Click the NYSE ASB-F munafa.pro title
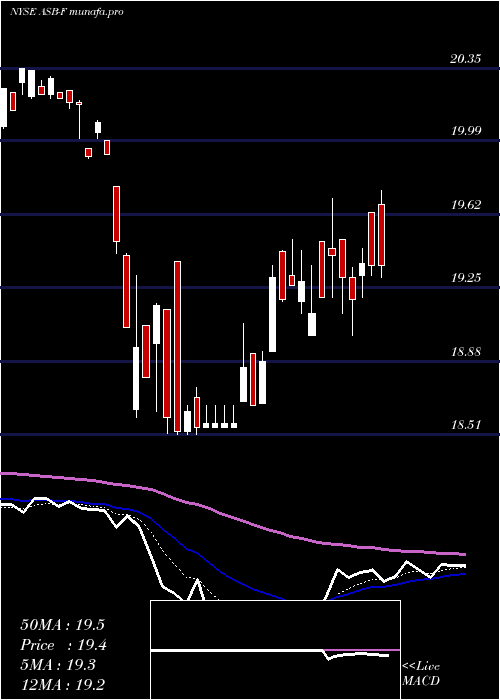The width and height of the screenshot is (500, 700). (66, 12)
